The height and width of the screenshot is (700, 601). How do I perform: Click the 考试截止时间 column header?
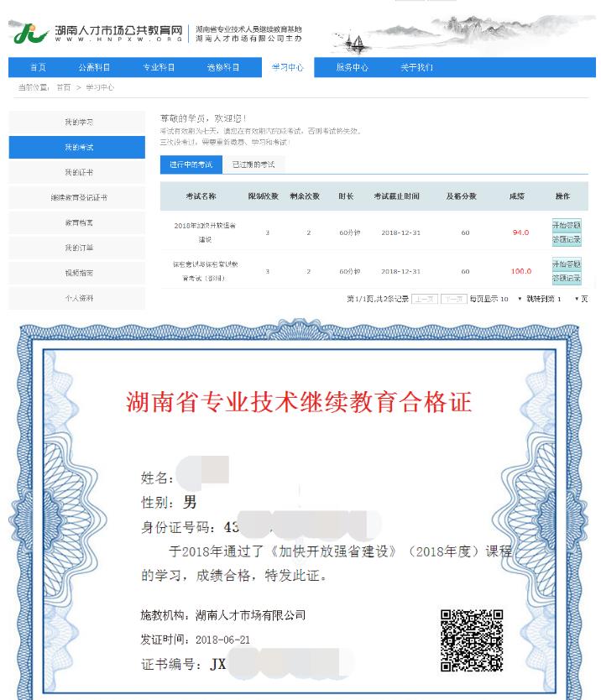click(x=396, y=196)
